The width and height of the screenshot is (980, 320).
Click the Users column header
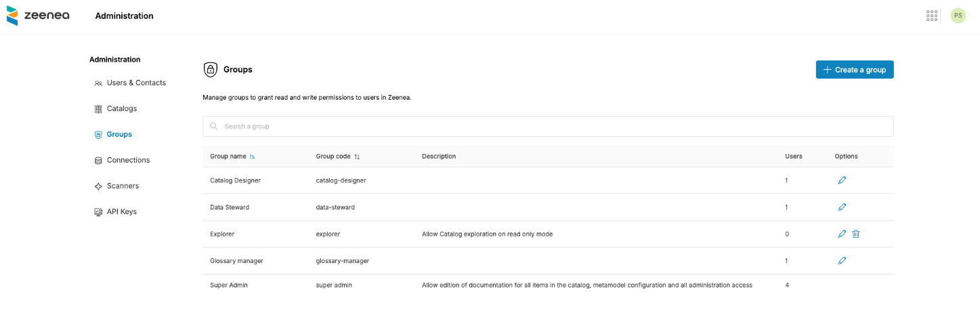[x=793, y=157]
